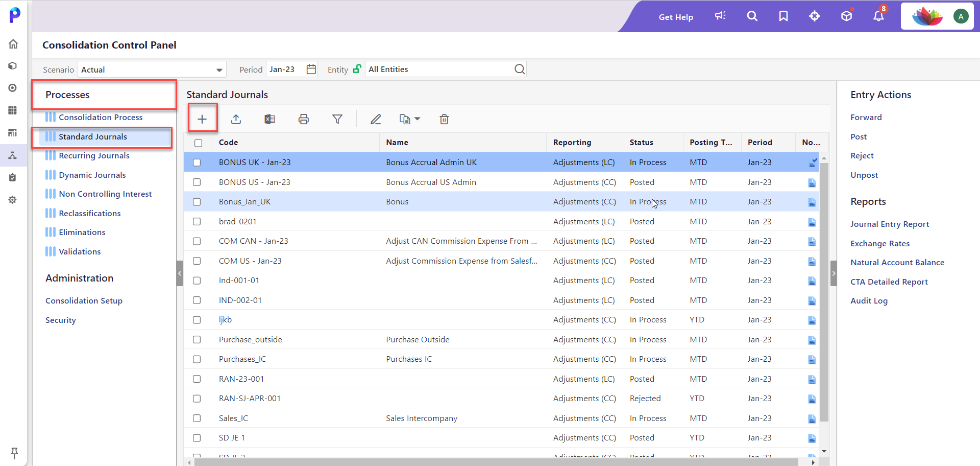Click Unpost entry action
Screen dimensions: 980x466
864,175
